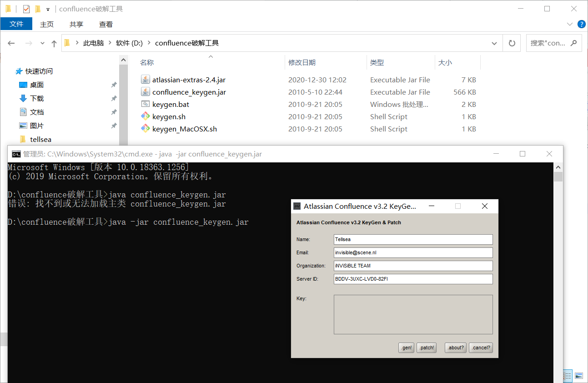This screenshot has height=383, width=588.
Task: Click the .about? button in KeyGen
Action: coord(456,348)
